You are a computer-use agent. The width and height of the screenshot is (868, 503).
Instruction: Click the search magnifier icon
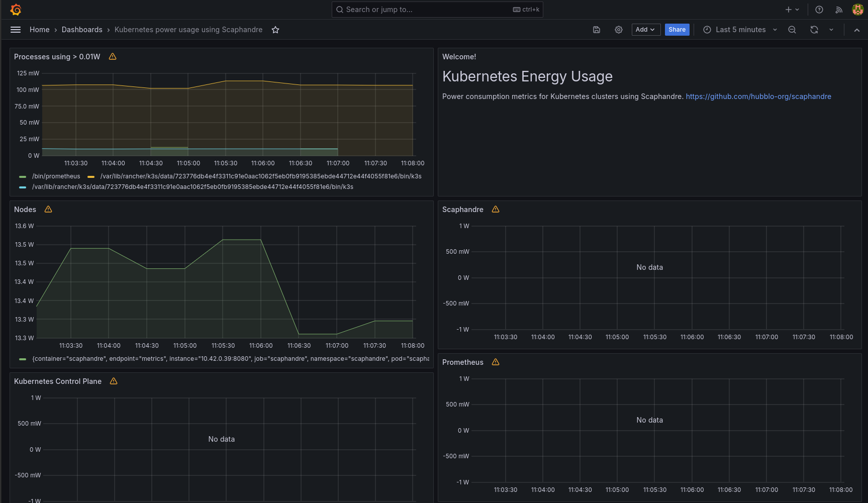pyautogui.click(x=340, y=10)
